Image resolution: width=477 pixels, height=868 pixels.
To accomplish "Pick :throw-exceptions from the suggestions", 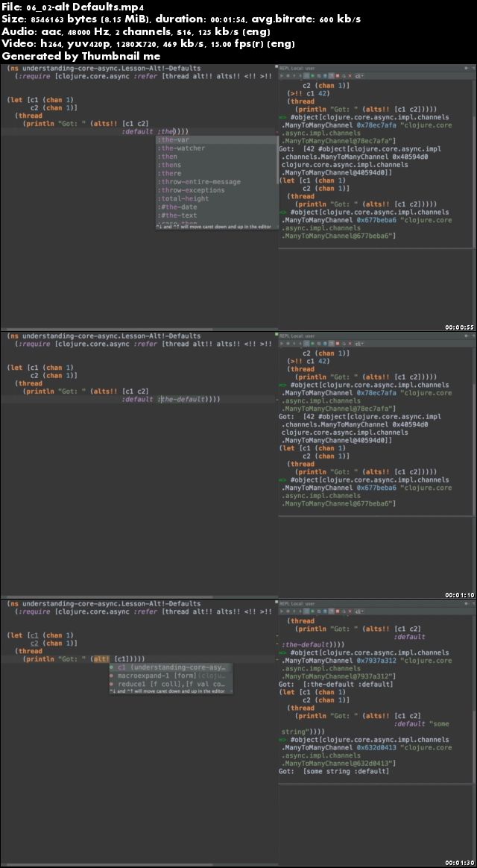I will [216, 190].
